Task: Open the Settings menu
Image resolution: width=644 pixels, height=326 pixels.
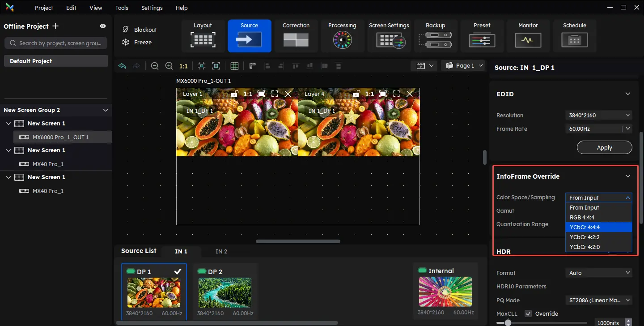Action: [x=152, y=8]
